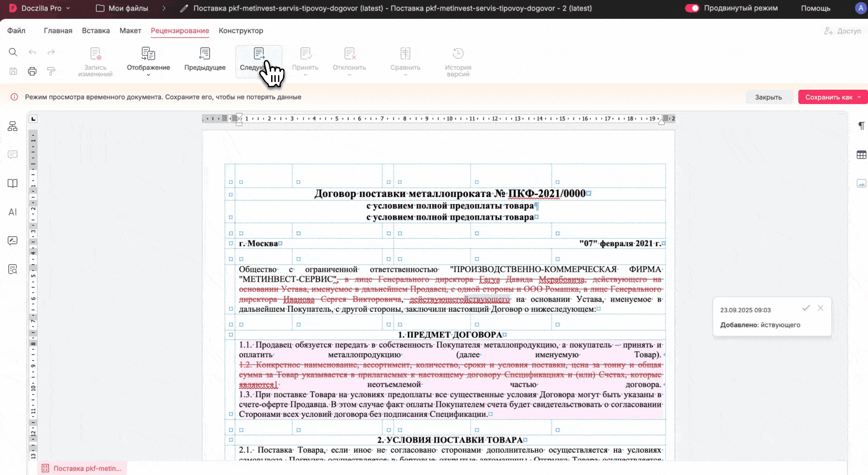Toggle the Продвинутый режим switch
The width and height of the screenshot is (868, 475).
(x=692, y=8)
